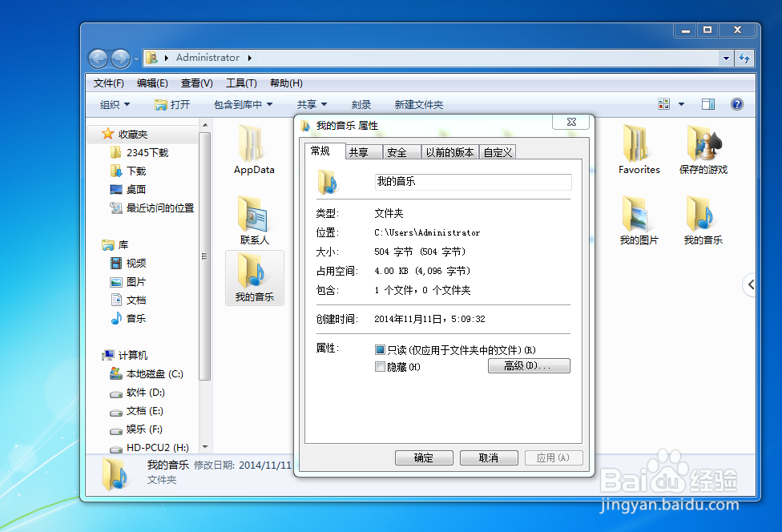Click the 确定 button
Screen dimensions: 782x532
coord(424,457)
